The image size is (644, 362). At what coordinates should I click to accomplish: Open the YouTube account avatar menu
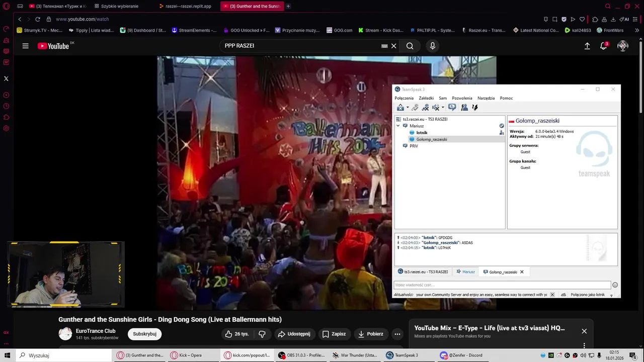(623, 46)
